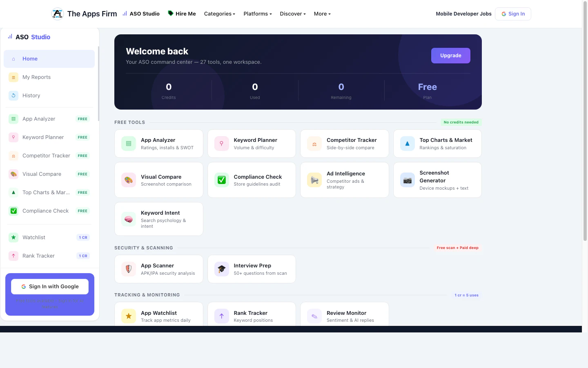Image resolution: width=588 pixels, height=368 pixels.
Task: Click the App Analyzer card icon
Action: point(129,144)
